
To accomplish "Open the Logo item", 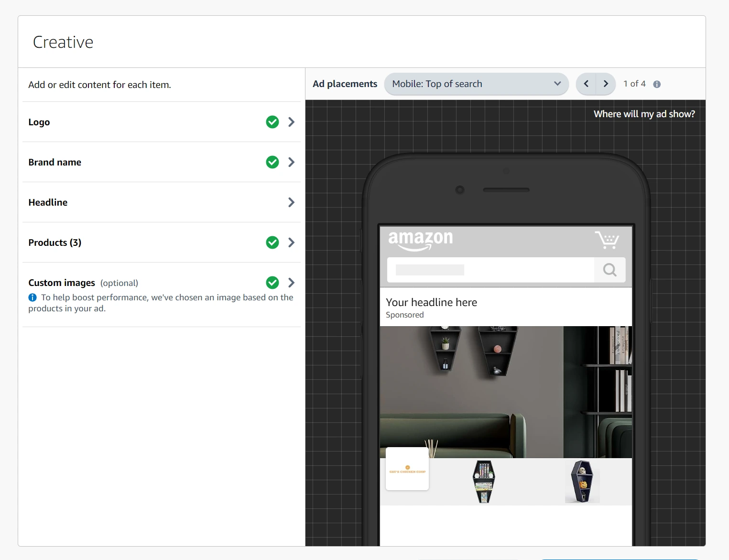I will coord(39,122).
